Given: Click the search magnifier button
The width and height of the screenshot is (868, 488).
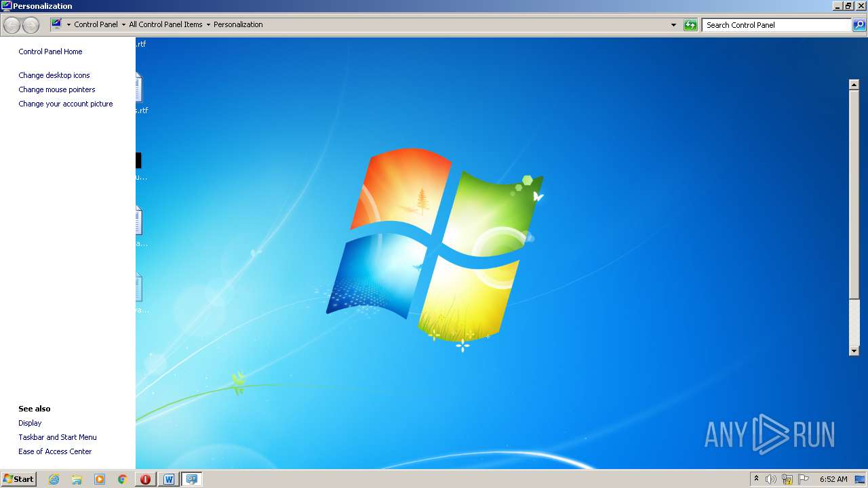Looking at the screenshot, I should [x=859, y=25].
